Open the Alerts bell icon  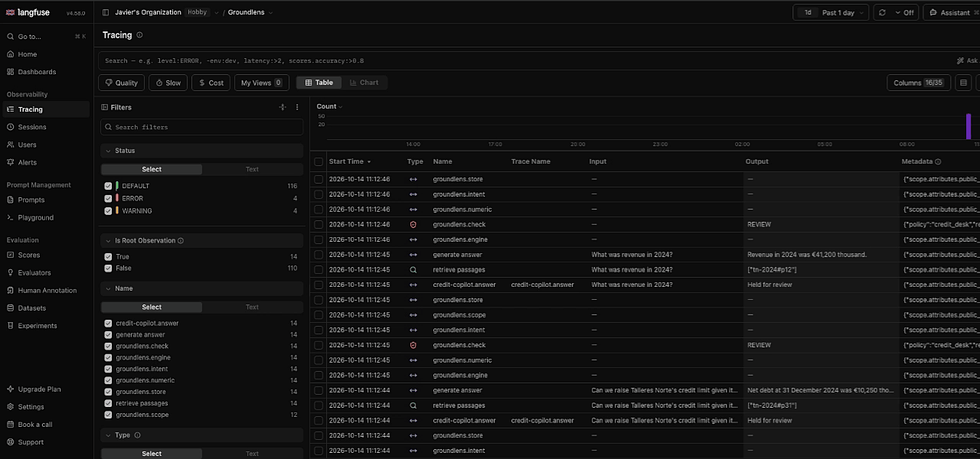pyautogui.click(x=10, y=162)
